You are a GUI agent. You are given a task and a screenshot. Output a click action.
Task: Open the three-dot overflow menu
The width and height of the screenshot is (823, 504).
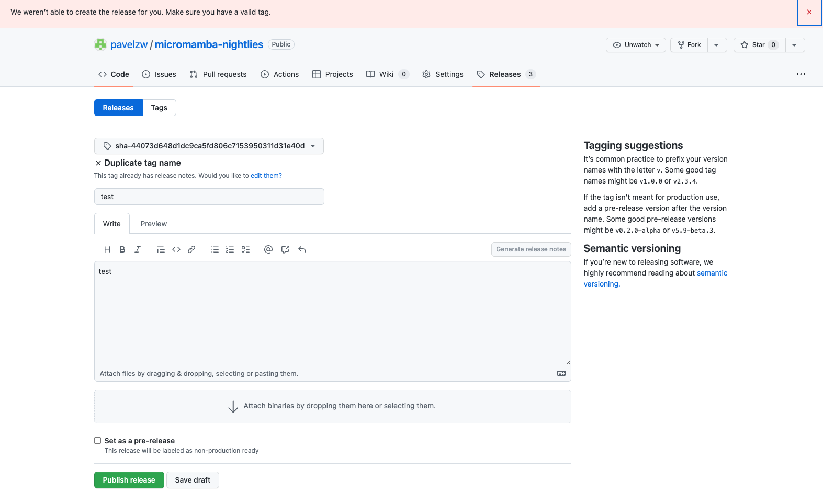(801, 74)
